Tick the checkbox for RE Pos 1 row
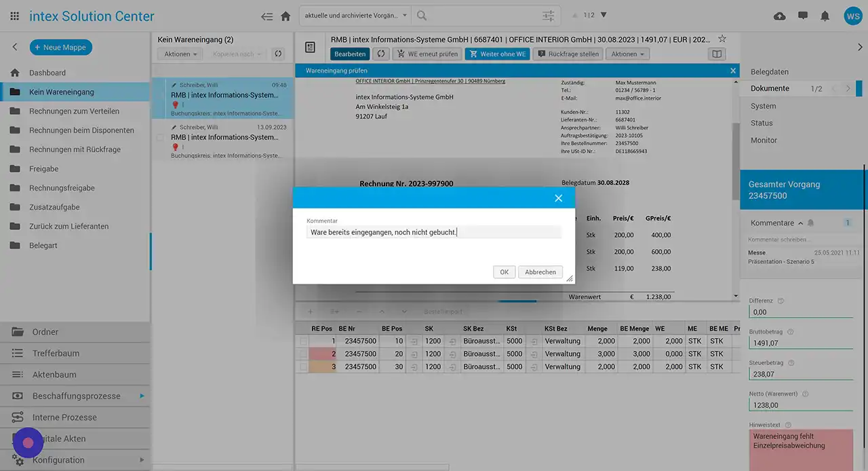This screenshot has height=471, width=868. [303, 341]
